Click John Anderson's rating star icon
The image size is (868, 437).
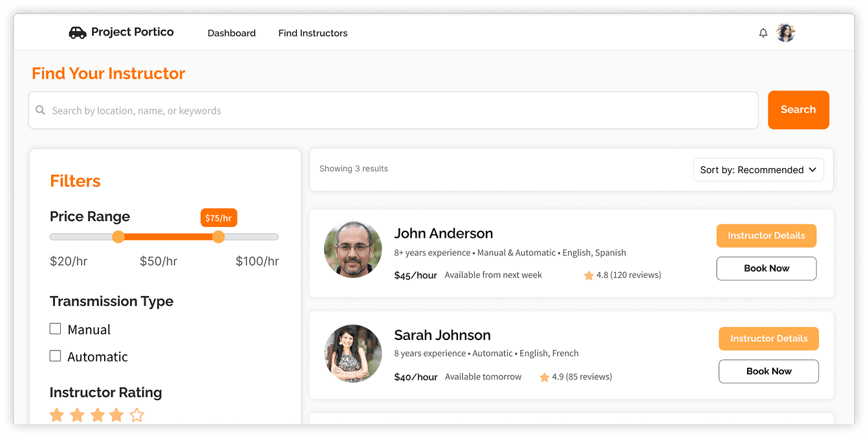[x=589, y=275]
